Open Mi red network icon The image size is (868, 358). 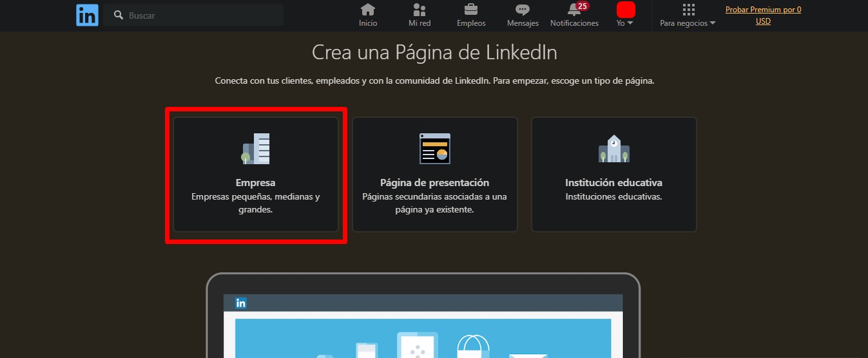(x=420, y=9)
